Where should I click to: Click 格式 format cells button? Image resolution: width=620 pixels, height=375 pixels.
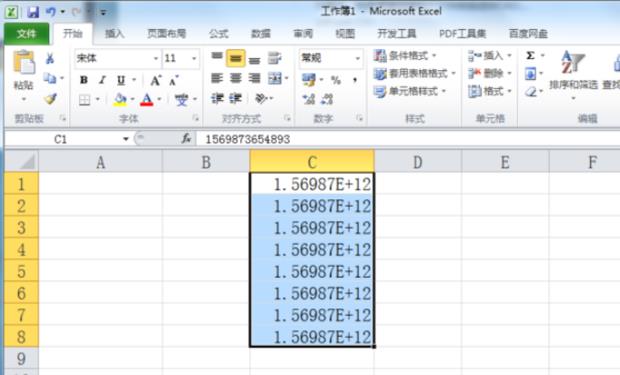click(490, 92)
